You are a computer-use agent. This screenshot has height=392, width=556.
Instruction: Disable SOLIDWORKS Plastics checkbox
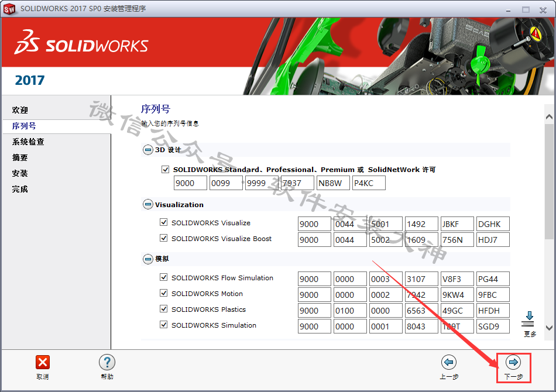(163, 309)
